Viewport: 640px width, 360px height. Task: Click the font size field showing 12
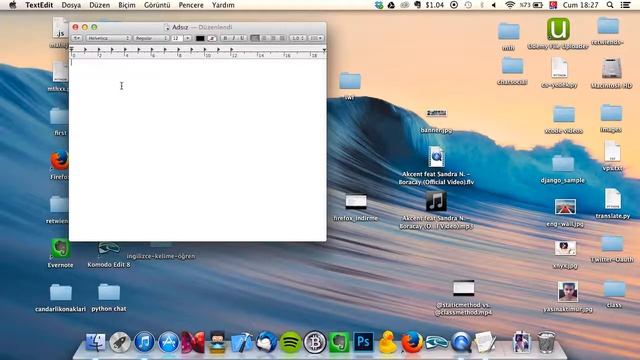tap(177, 38)
